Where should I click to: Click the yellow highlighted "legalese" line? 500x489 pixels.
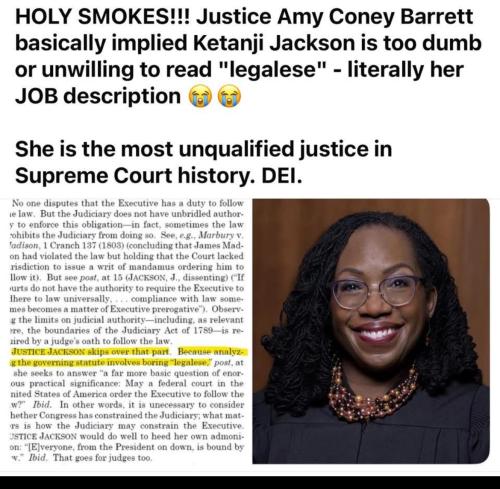point(111,362)
